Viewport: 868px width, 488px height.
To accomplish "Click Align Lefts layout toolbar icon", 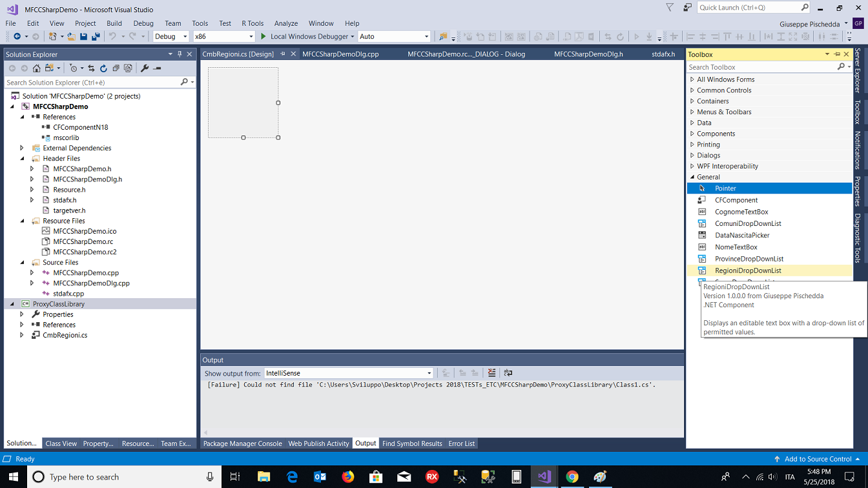I will 690,36.
